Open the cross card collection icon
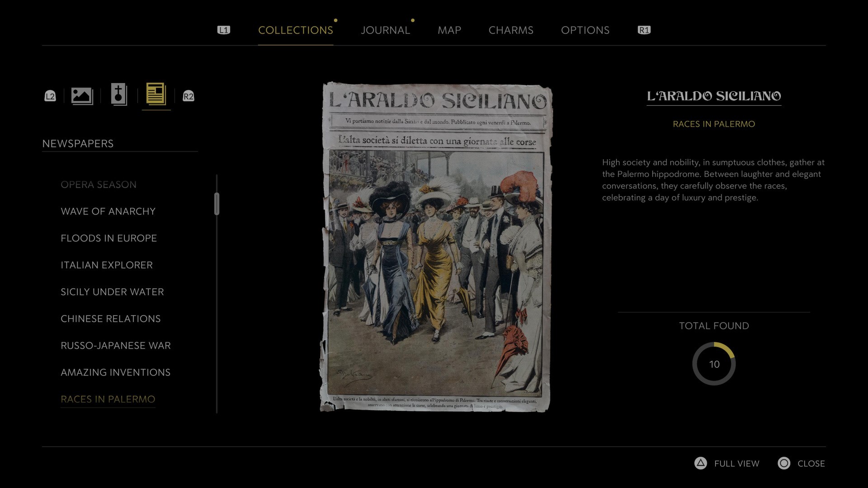This screenshot has height=488, width=868. (119, 95)
